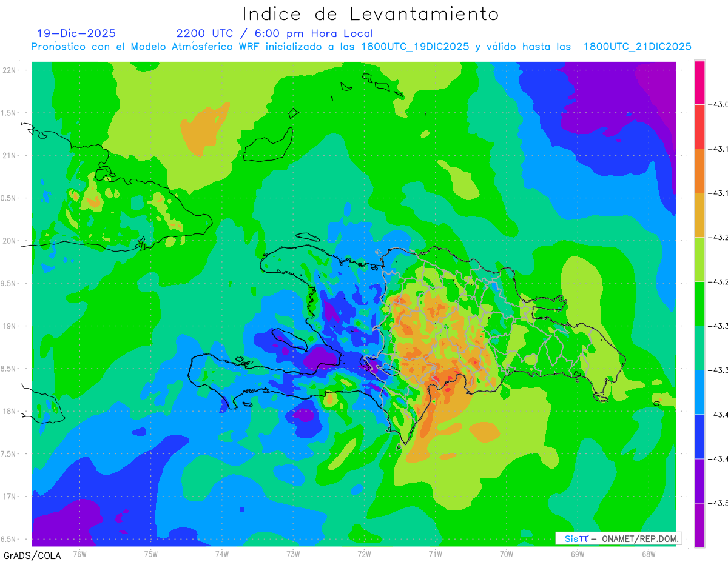
Task: Pick the golden yellow color bar segment
Action: coord(699,215)
